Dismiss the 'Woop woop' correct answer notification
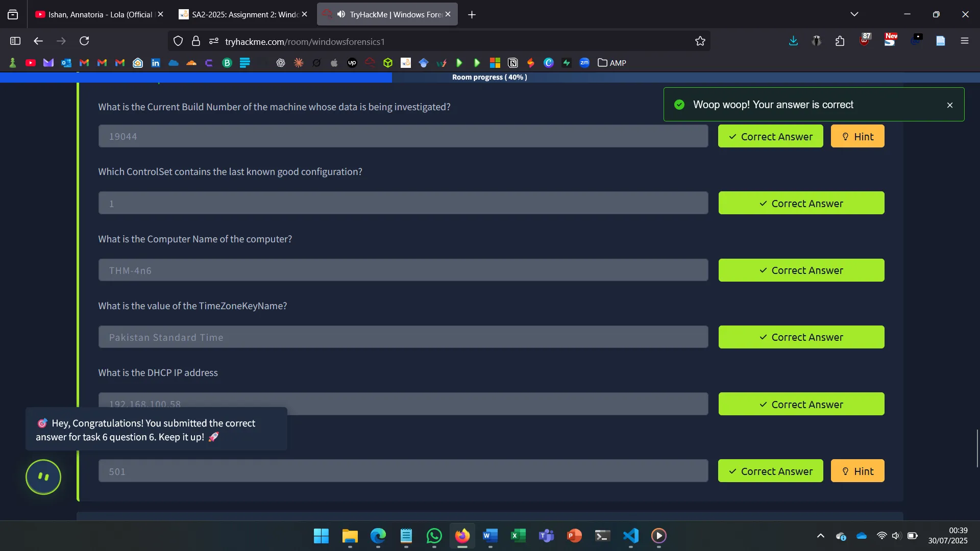 click(x=949, y=105)
